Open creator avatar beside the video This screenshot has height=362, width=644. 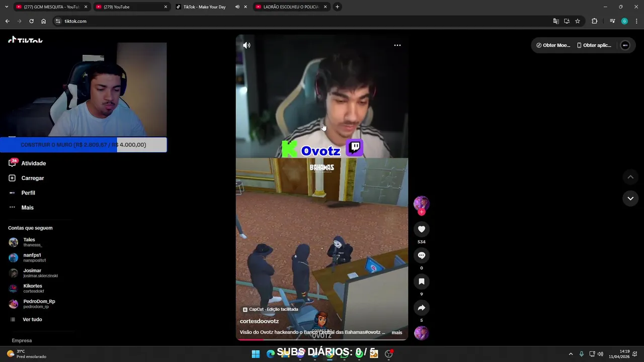click(x=421, y=203)
